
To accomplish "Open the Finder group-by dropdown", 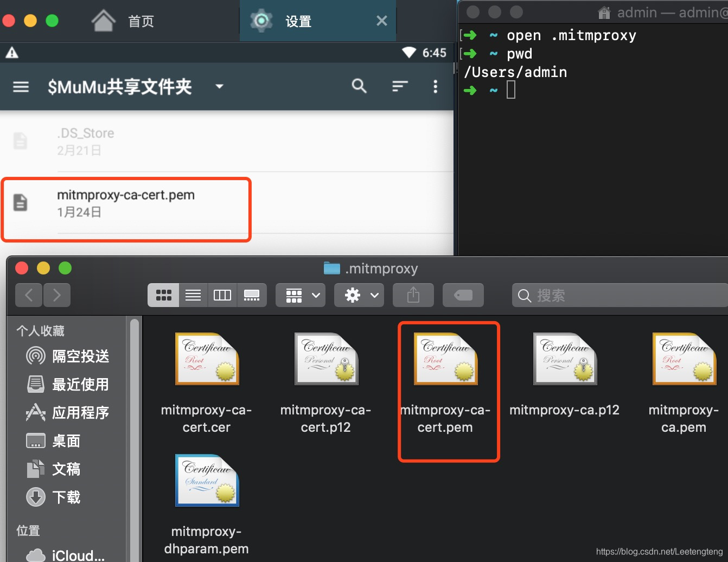I will [x=301, y=295].
